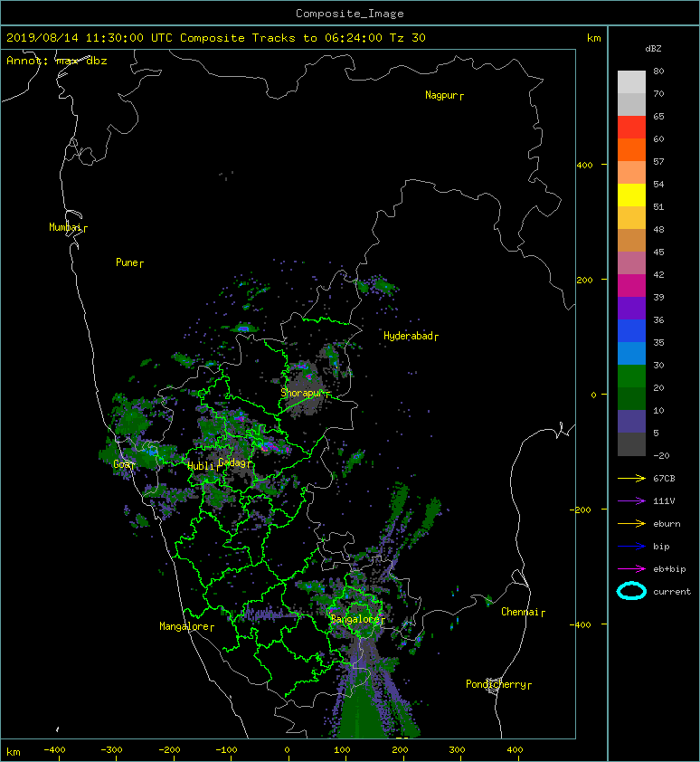Click the red swatch on the dBZ scale
Viewport: 700px width, 762px height.
pos(631,128)
